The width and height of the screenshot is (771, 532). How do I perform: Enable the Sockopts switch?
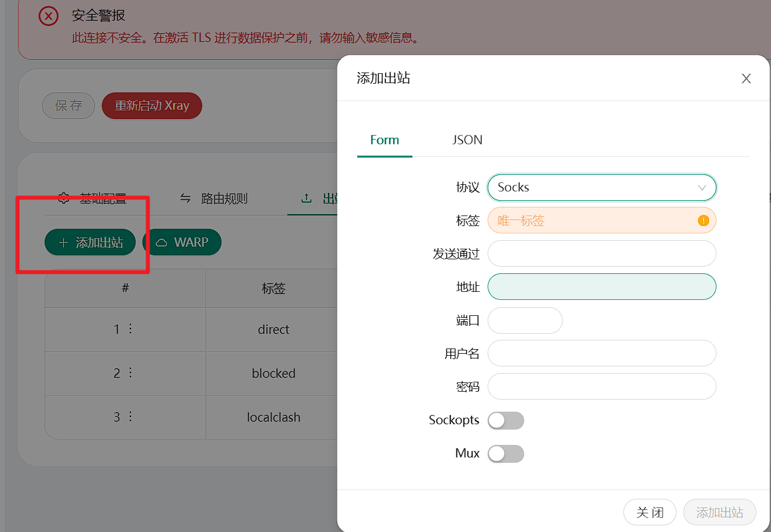point(506,420)
